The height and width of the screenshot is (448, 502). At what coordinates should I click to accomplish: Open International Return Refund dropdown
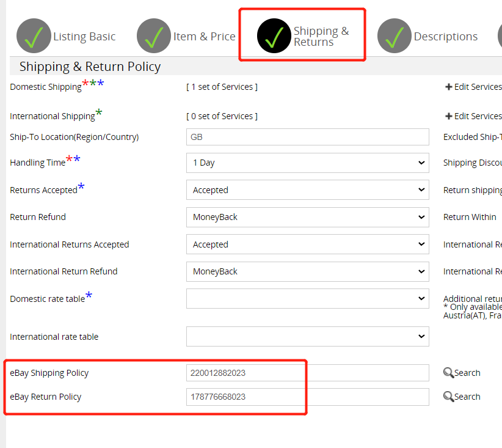(308, 272)
